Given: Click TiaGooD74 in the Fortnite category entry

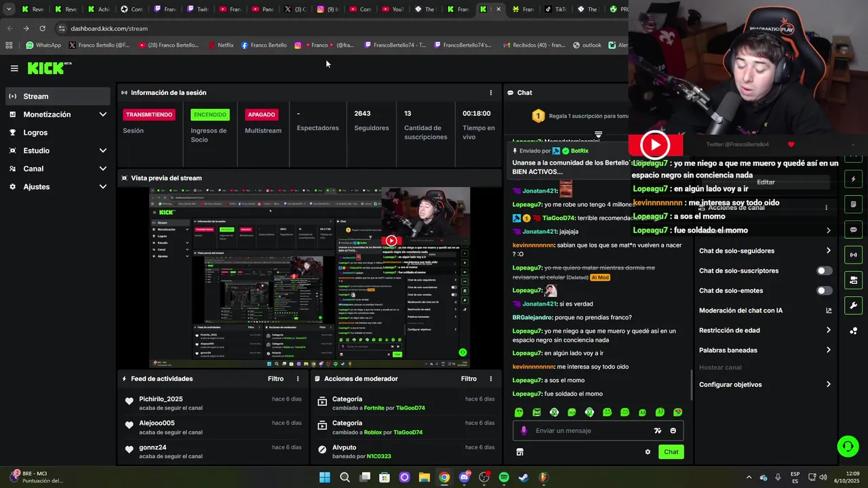Looking at the screenshot, I should [x=410, y=408].
